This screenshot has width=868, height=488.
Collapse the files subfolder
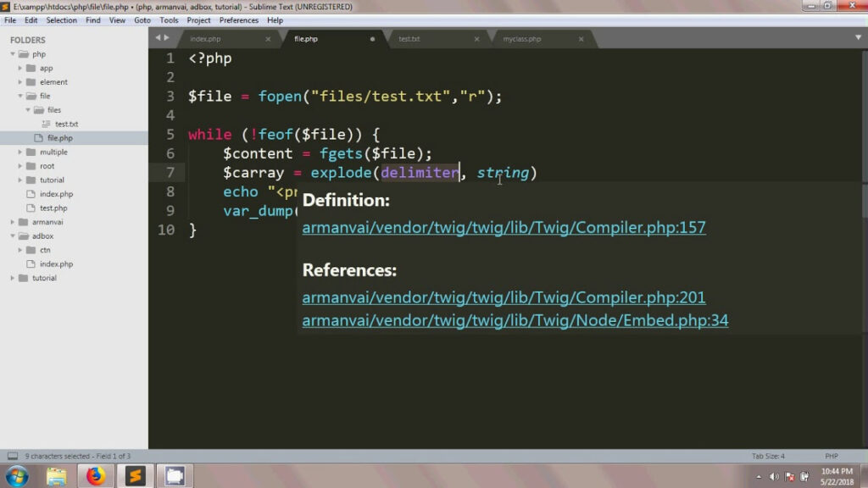(28, 110)
